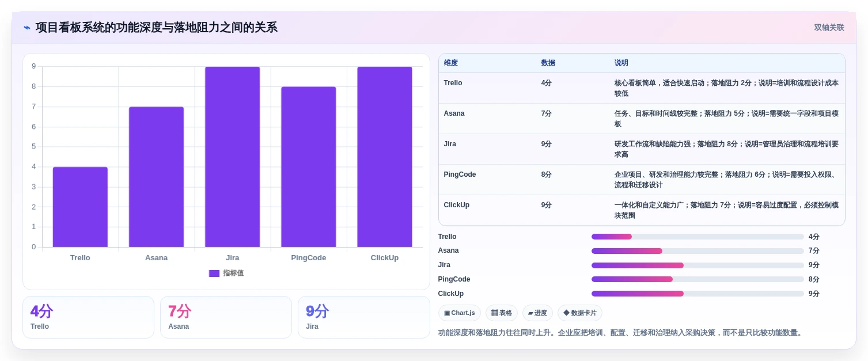This screenshot has width=868, height=361.
Task: Click the Trello label in progress list
Action: 448,237
